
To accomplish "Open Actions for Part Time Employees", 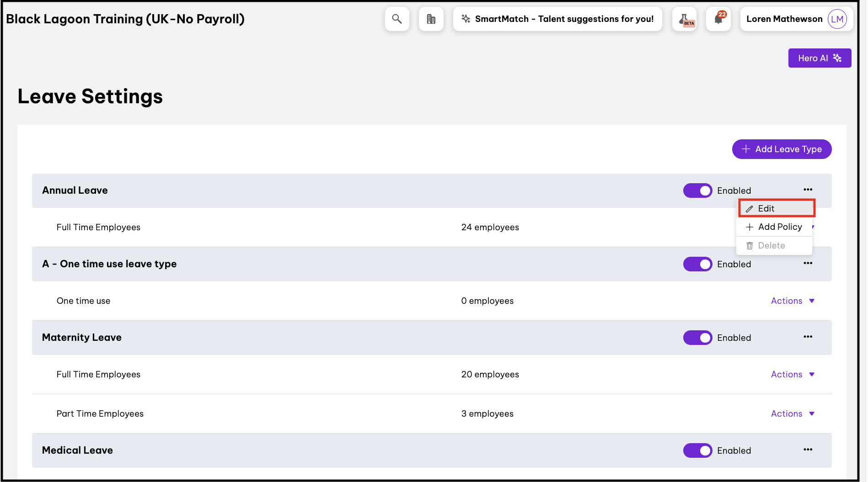I will 793,413.
